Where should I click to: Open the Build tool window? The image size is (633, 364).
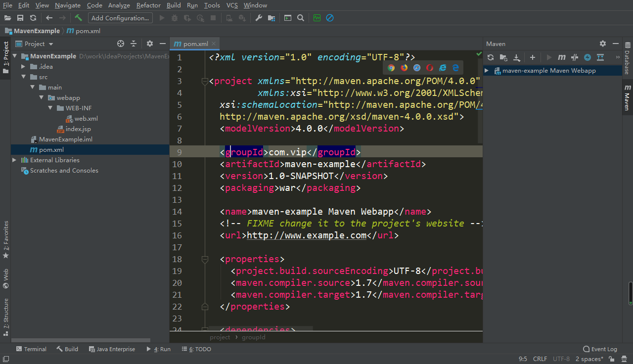67,349
